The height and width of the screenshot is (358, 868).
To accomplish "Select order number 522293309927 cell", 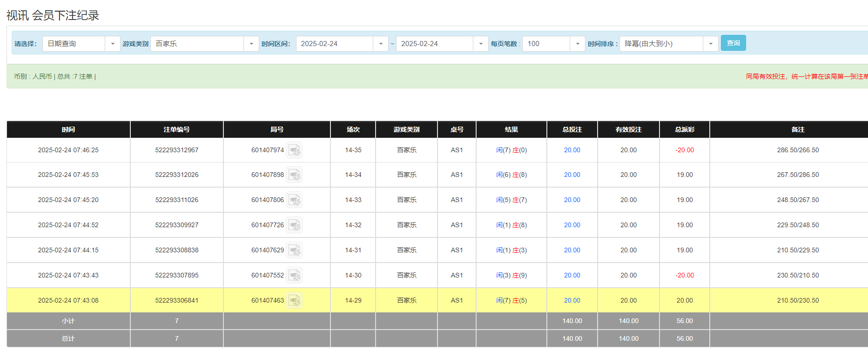I will 177,225.
